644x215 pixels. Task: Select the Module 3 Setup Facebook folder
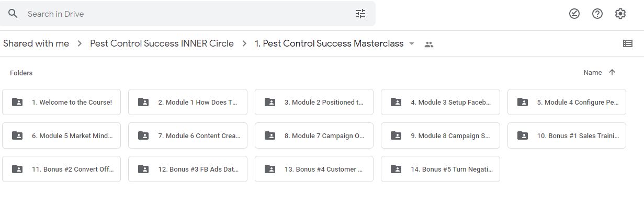pos(440,102)
